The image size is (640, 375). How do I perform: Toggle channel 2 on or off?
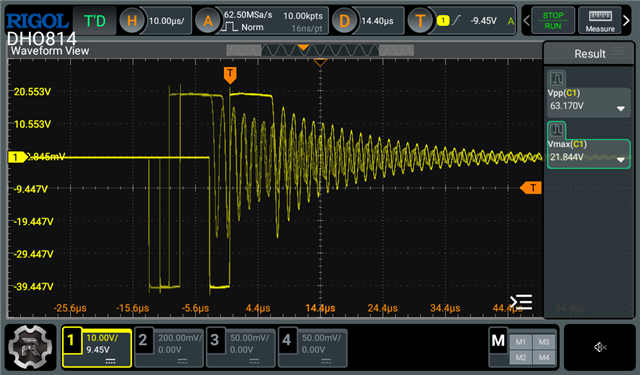tap(142, 339)
